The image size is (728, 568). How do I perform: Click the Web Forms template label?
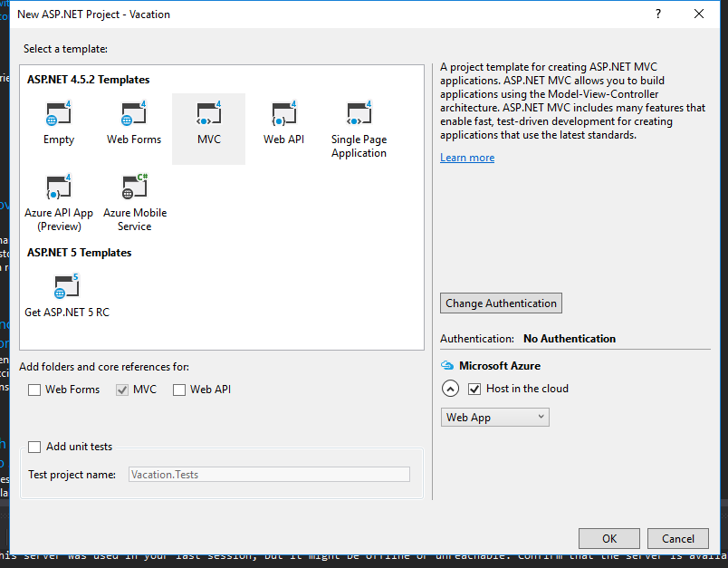point(134,140)
